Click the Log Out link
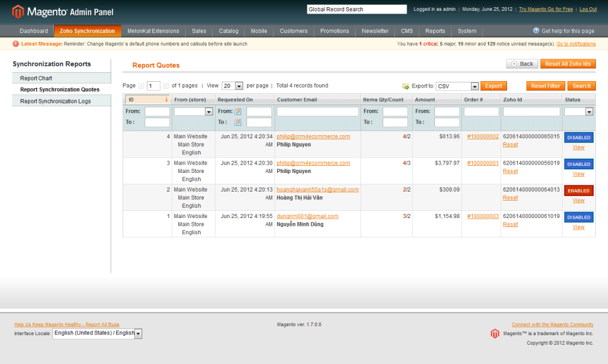The image size is (608, 364). pyautogui.click(x=588, y=9)
